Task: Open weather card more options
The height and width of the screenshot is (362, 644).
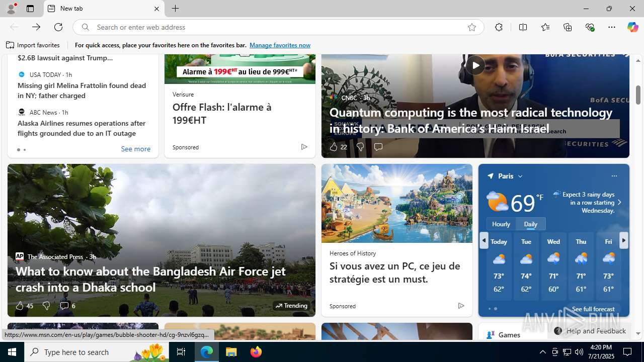Action: click(x=614, y=176)
